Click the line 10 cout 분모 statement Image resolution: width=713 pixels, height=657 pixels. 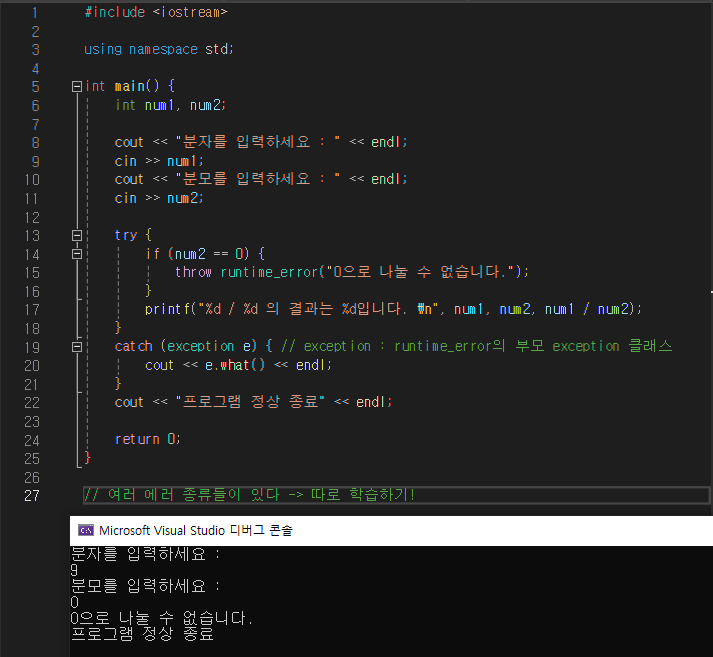tap(261, 179)
